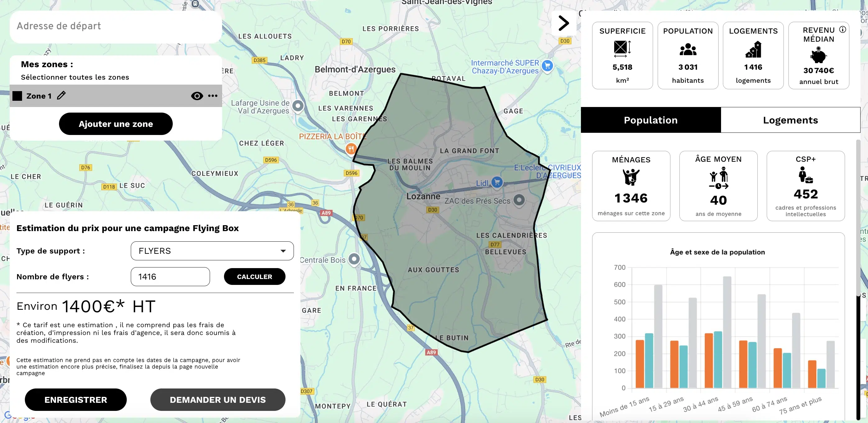Screen dimensions: 868x423
Task: Collapse the statistics panel with the arrow chevron
Action: coord(563,23)
